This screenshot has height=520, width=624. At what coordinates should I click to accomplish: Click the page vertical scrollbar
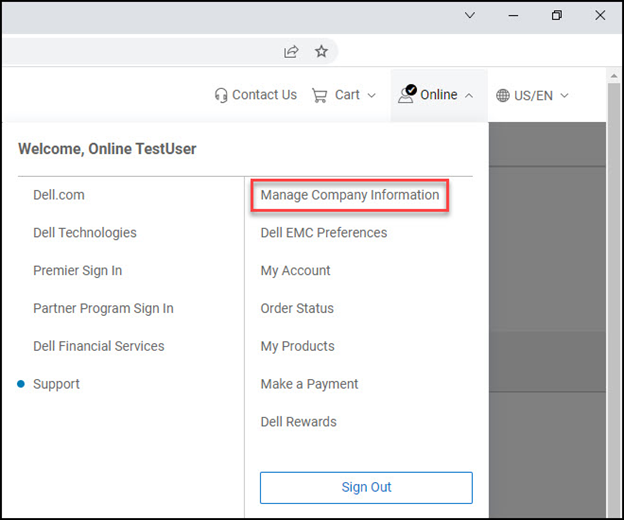[613, 300]
